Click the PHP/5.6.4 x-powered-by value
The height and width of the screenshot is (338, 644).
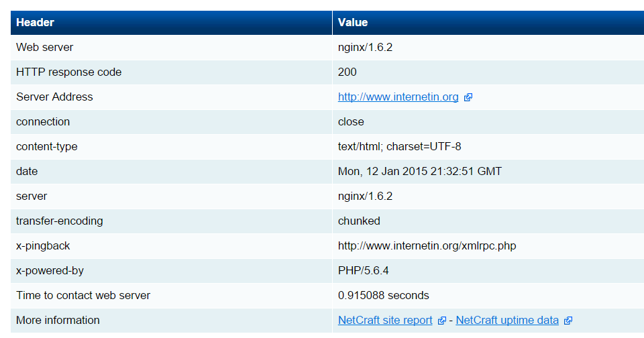(363, 271)
